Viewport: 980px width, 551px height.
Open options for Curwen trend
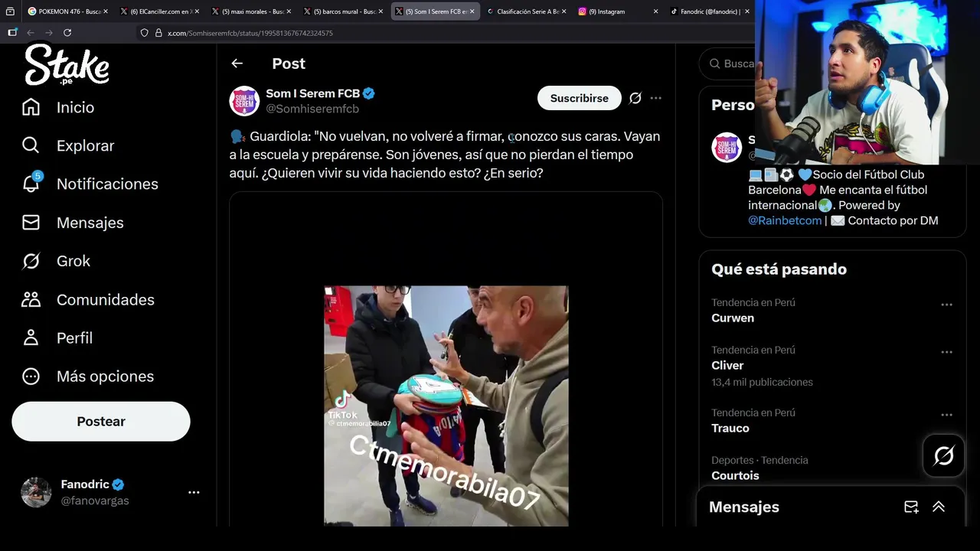946,305
